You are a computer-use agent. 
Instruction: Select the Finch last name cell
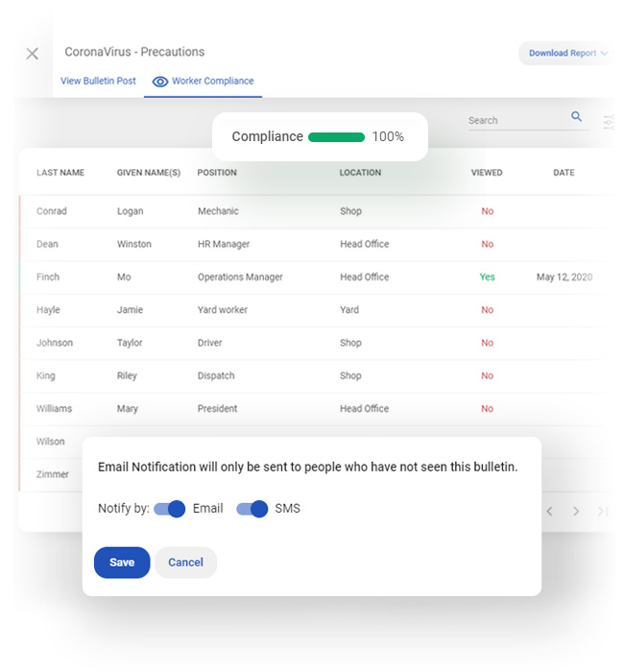point(48,276)
